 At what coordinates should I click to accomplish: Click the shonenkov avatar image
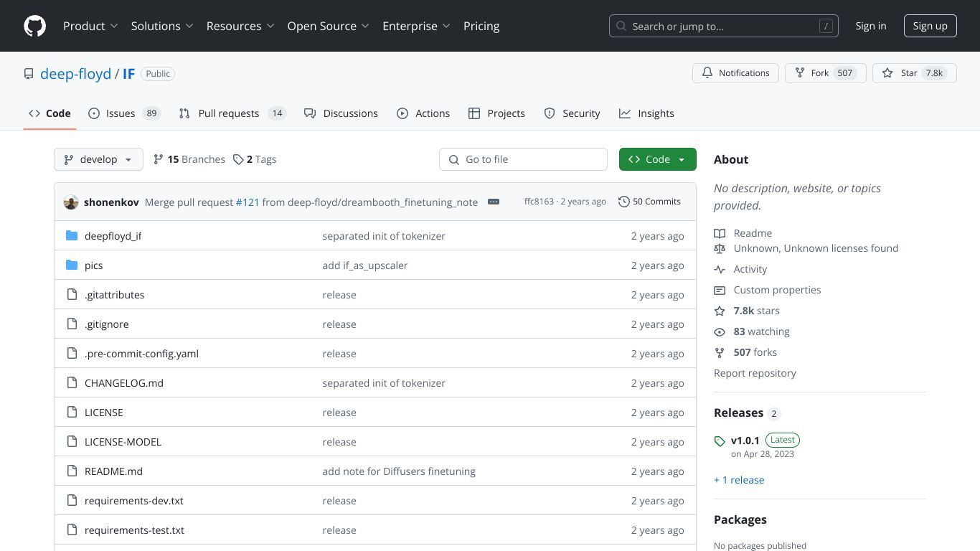71,202
